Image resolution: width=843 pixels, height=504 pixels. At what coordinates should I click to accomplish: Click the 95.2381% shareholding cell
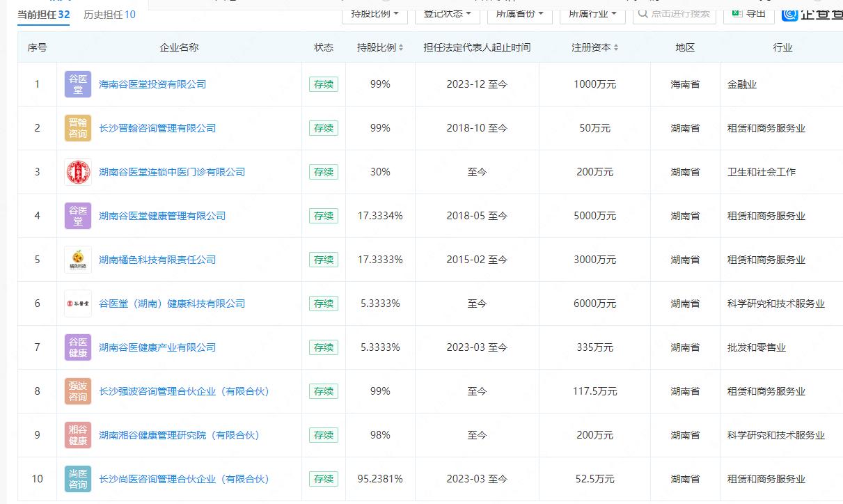click(x=380, y=479)
